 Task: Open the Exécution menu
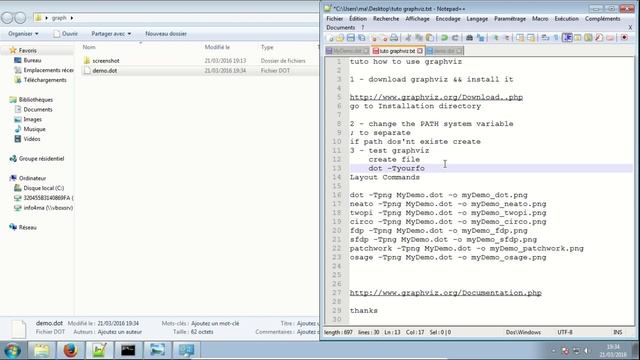(x=567, y=19)
